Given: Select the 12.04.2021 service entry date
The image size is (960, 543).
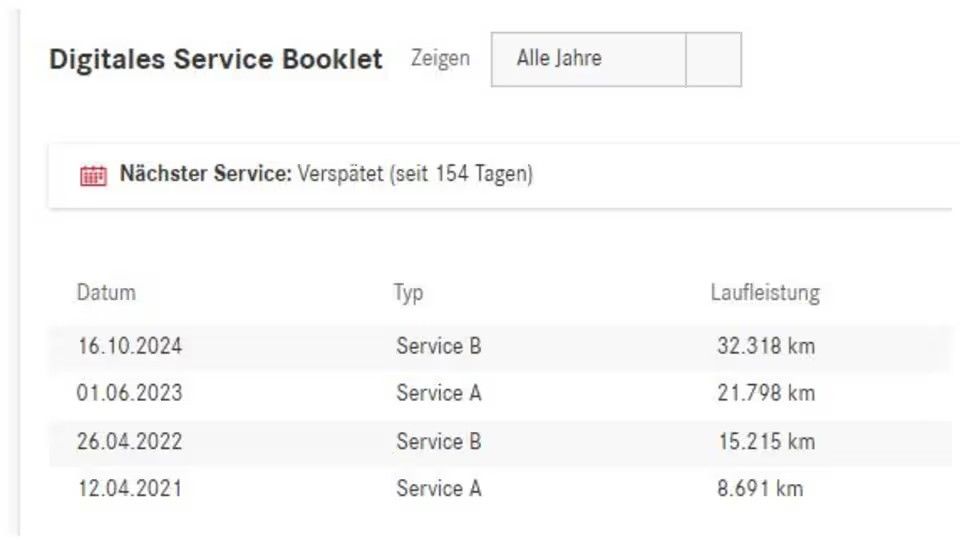Looking at the screenshot, I should pos(130,489).
